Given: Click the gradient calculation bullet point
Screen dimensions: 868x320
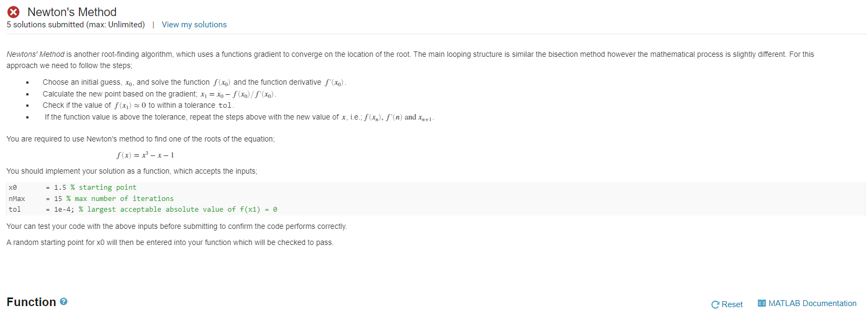Looking at the screenshot, I should (x=158, y=93).
